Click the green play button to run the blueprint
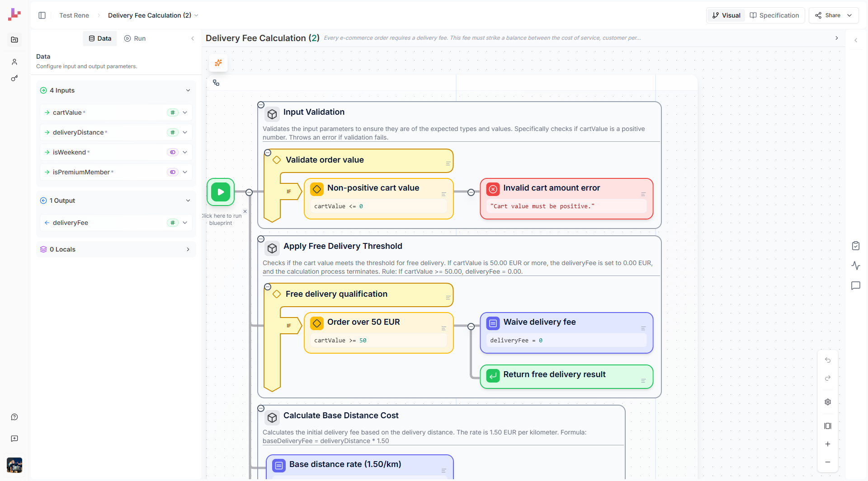868x481 pixels. [x=220, y=192]
